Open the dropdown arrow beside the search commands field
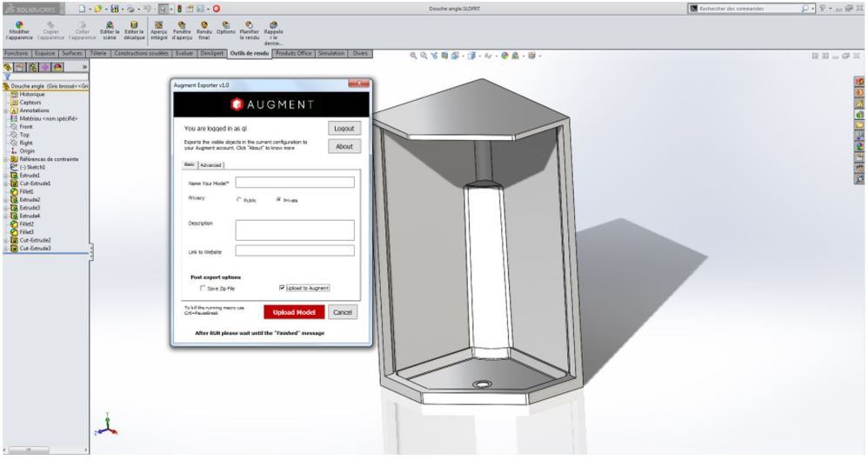The width and height of the screenshot is (868, 460). tap(812, 9)
